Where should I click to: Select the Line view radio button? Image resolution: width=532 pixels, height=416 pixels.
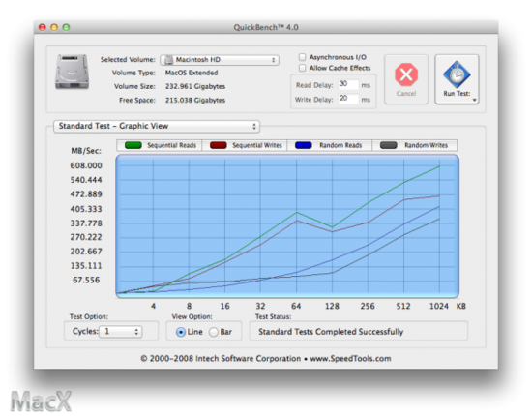pos(181,332)
